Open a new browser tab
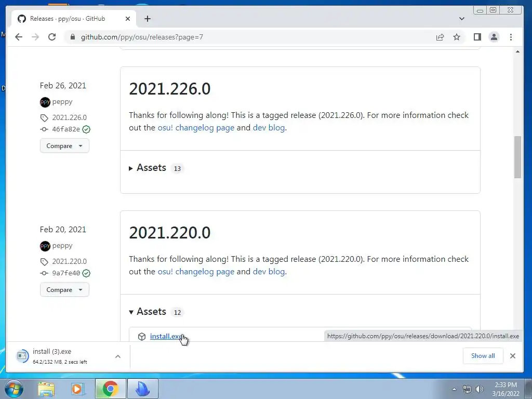The image size is (532, 399). pos(147,19)
